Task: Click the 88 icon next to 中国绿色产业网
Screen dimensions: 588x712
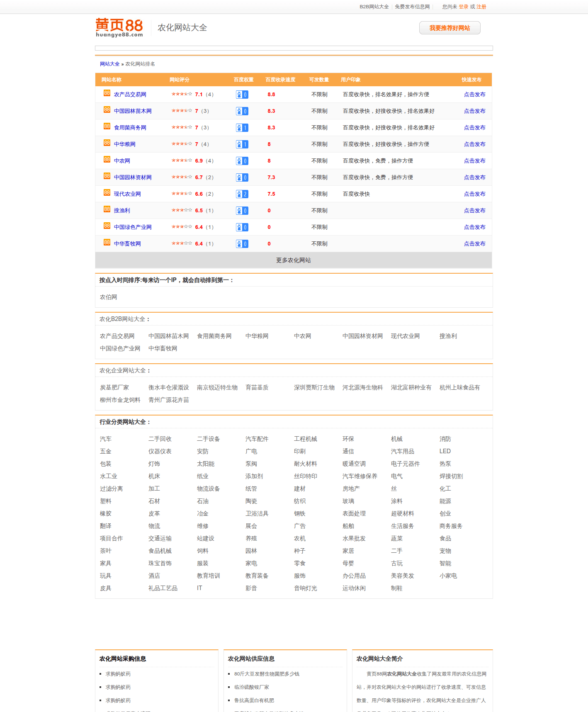Action: point(107,226)
